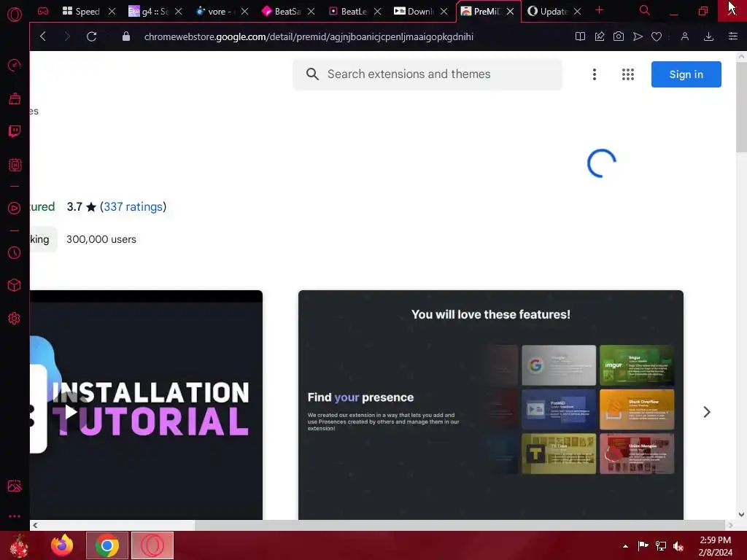Open the 'You will love these features' screenshot

point(491,405)
